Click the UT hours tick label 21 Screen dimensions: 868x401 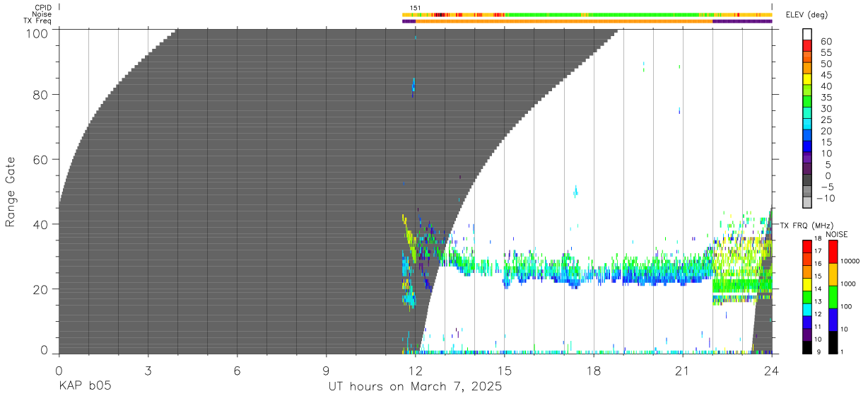682,370
